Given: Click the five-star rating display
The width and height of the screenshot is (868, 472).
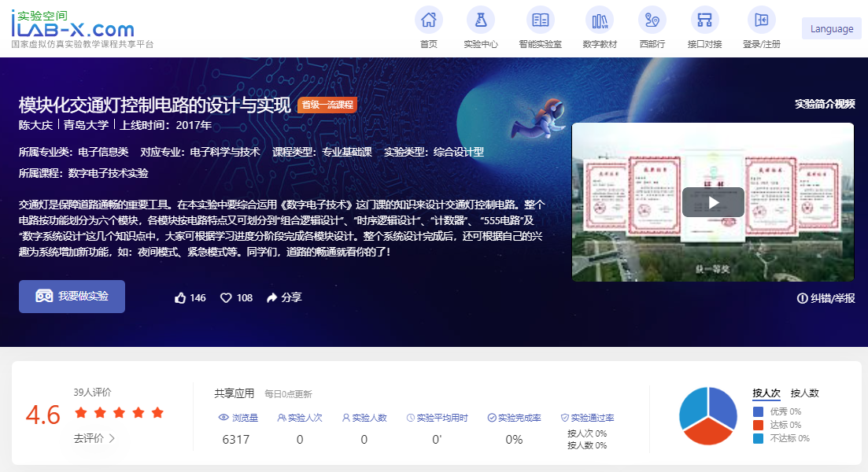Looking at the screenshot, I should point(119,413).
